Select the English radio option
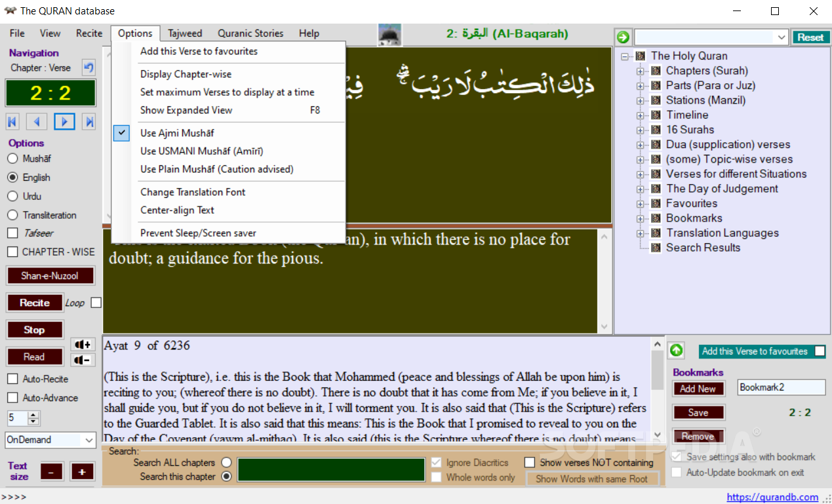Screen dimensions: 832x504 tap(12, 177)
